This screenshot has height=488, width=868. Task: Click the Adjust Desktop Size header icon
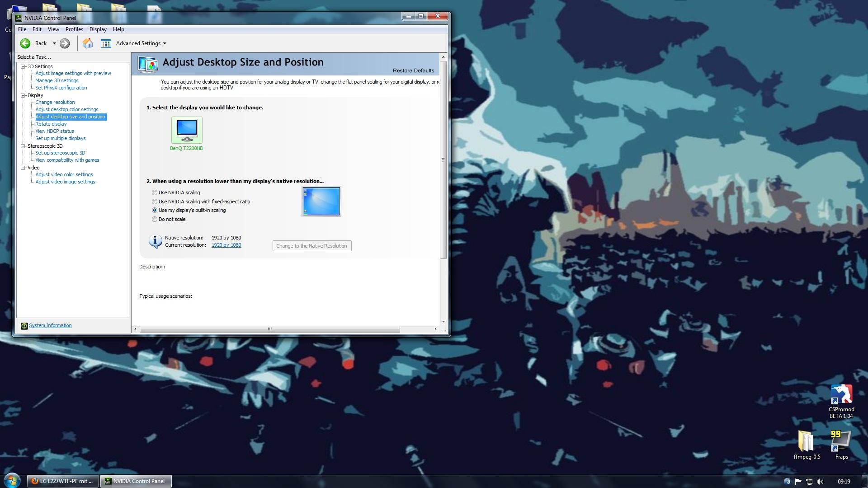(x=148, y=65)
